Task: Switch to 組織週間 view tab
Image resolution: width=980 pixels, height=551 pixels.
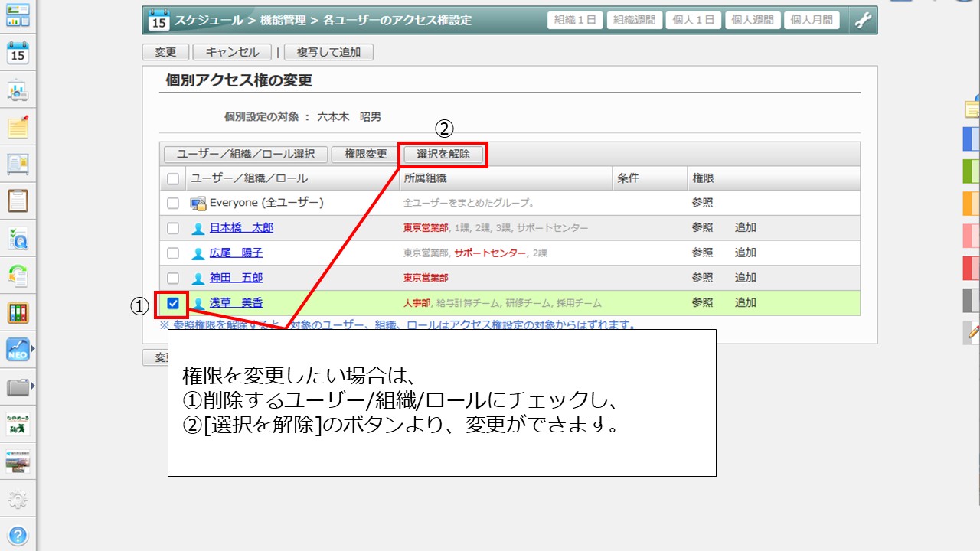Action: (635, 21)
